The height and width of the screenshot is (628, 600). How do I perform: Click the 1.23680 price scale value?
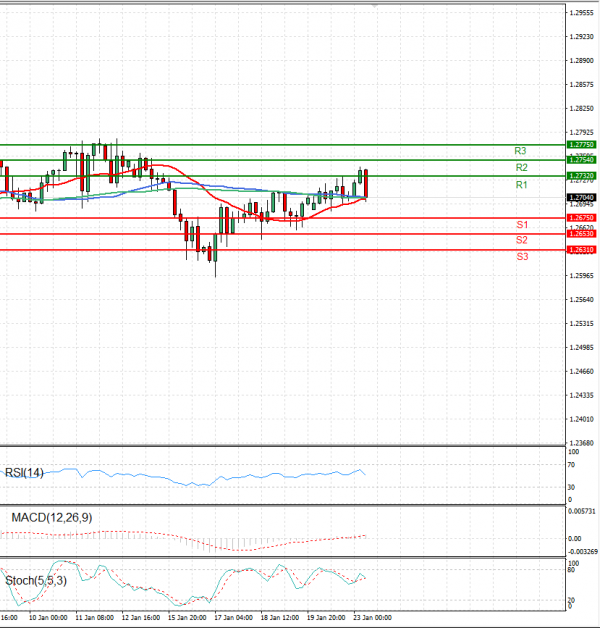[582, 443]
